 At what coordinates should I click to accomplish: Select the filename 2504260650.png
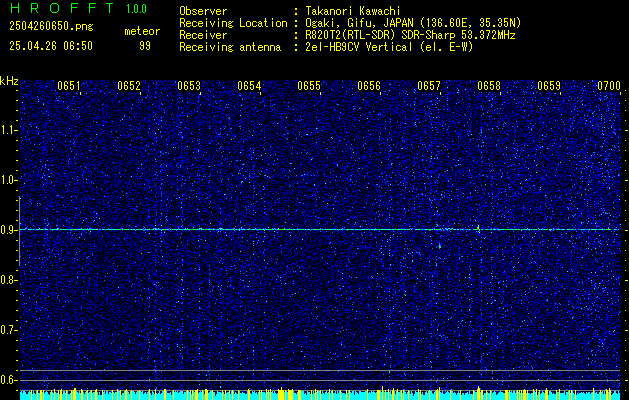51,27
